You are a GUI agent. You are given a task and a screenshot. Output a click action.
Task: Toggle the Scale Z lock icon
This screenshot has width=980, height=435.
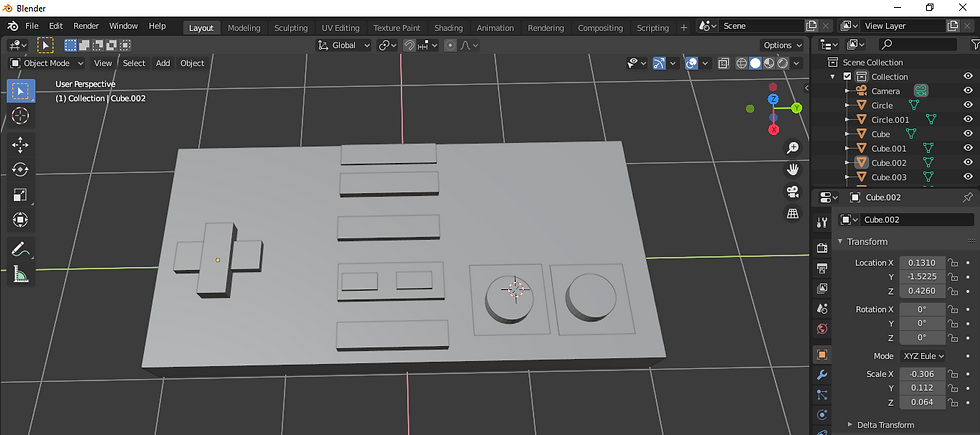(952, 402)
